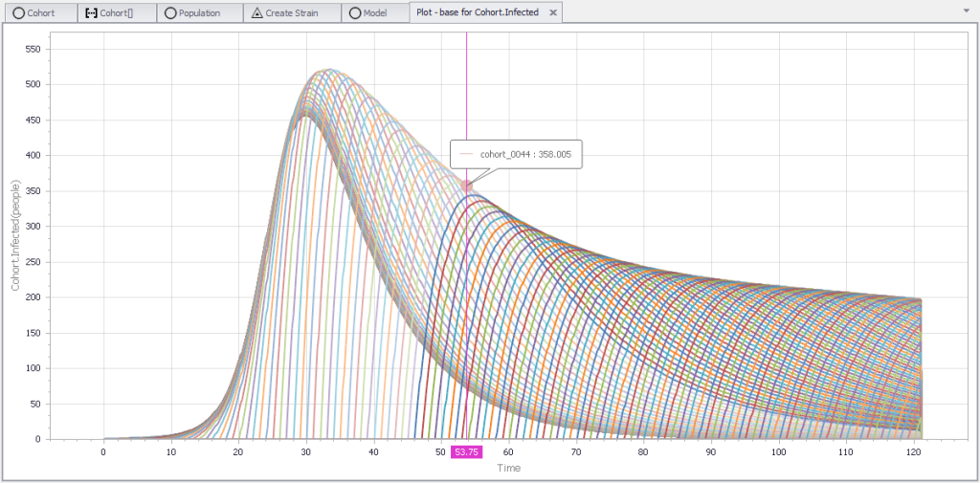Click the bracket array icon on the Cohort[] tab
This screenshot has height=483, width=980.
point(92,13)
